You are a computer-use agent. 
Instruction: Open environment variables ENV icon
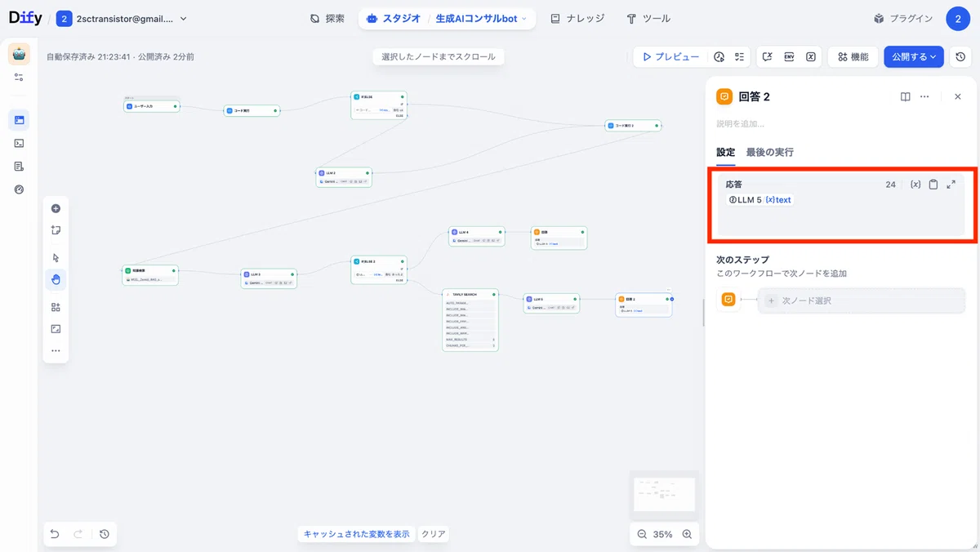pos(789,57)
